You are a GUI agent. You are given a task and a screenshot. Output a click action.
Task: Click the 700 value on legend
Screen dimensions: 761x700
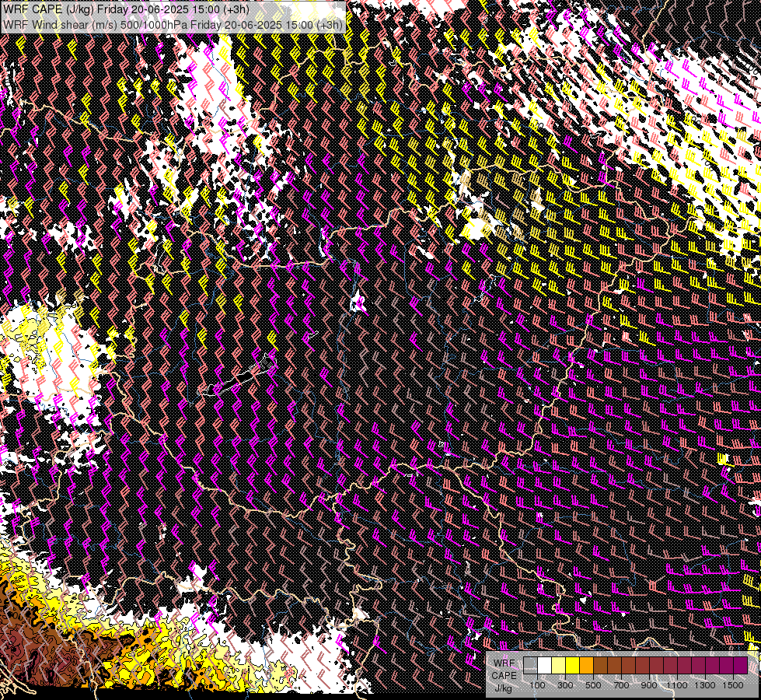point(621,685)
